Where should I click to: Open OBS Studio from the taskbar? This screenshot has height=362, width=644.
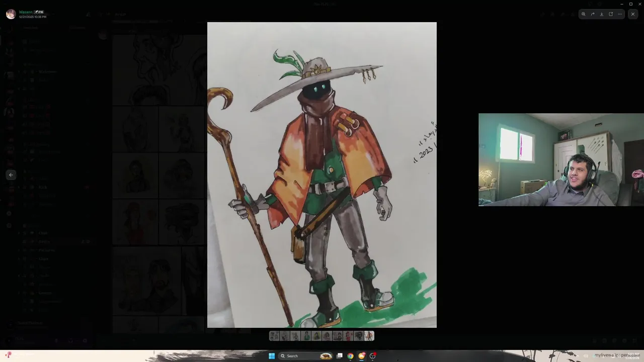coord(373,356)
